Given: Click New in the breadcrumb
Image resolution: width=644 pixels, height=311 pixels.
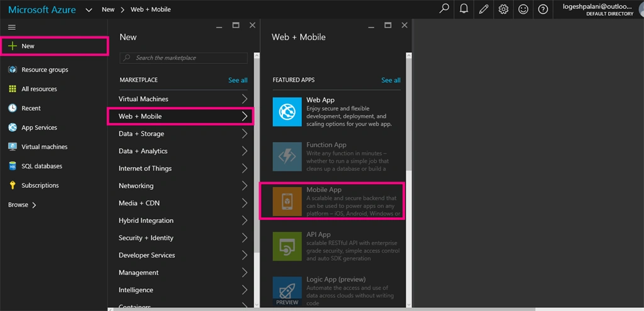Looking at the screenshot, I should coord(108,9).
